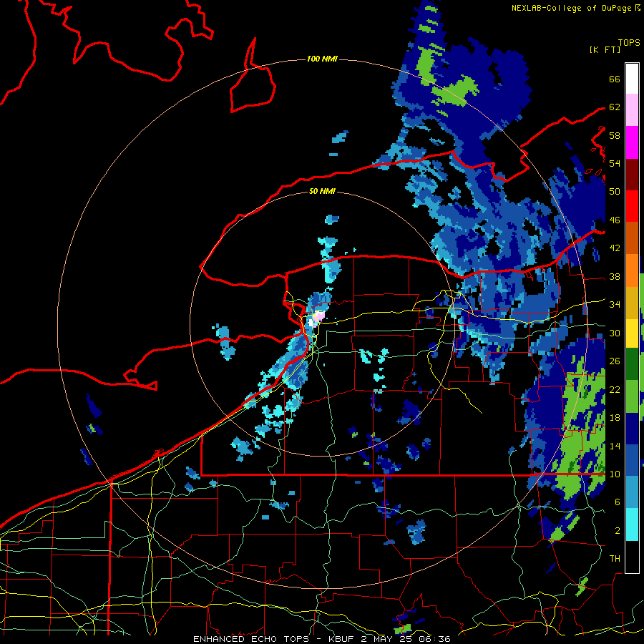This screenshot has width=644, height=644.
Task: Click the legend value "6"
Action: click(618, 502)
